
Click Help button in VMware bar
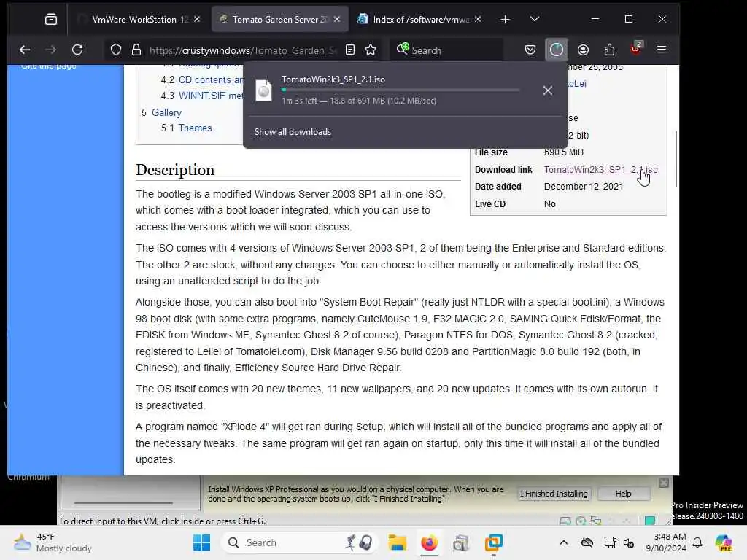[623, 494]
